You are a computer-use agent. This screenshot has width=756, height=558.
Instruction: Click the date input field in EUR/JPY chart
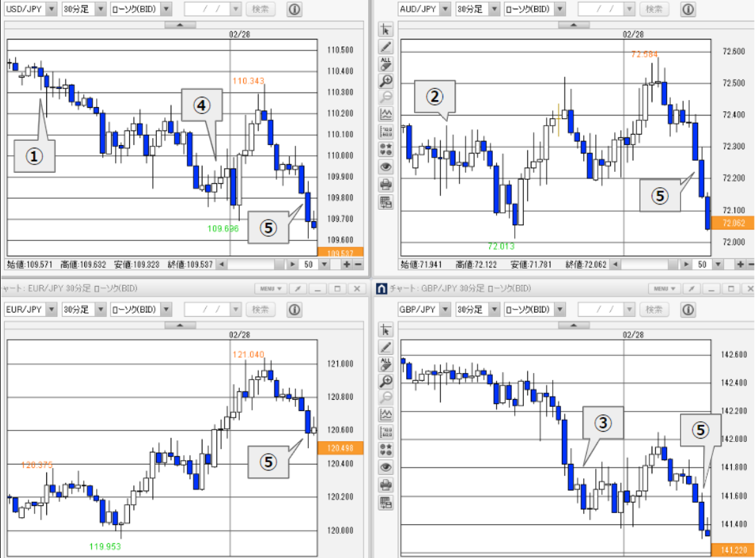pyautogui.click(x=213, y=309)
